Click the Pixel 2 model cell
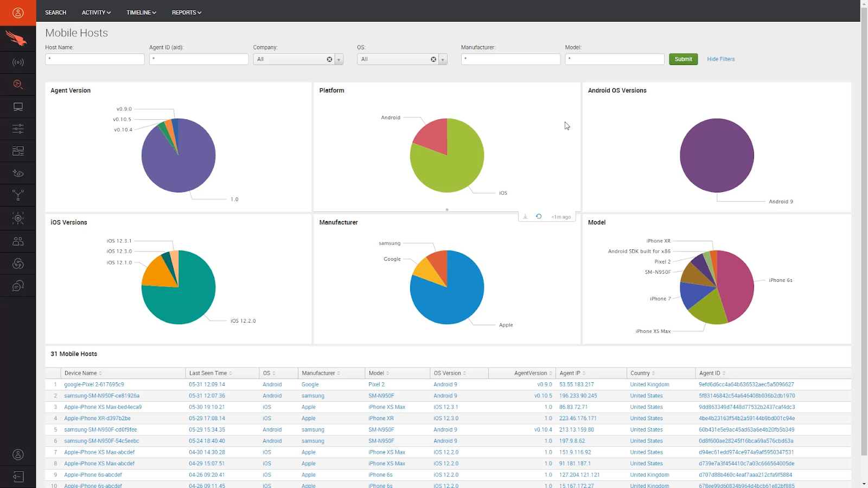The width and height of the screenshot is (868, 488). [376, 384]
